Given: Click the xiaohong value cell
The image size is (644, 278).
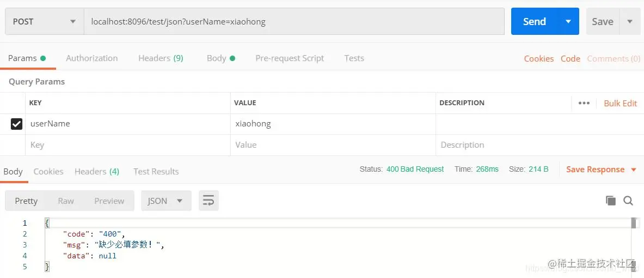Looking at the screenshot, I should [333, 124].
